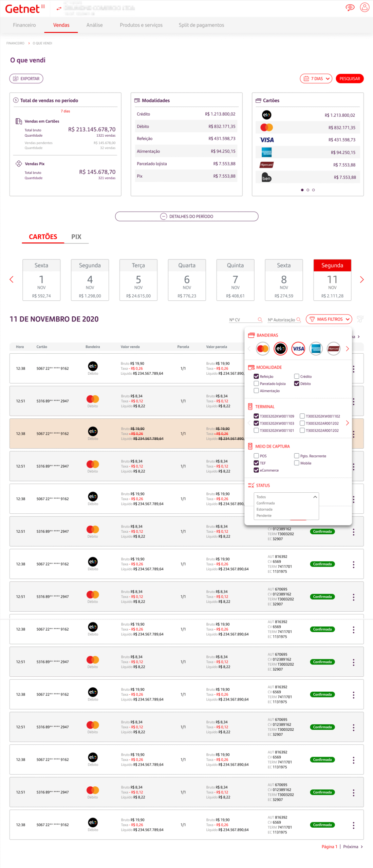Go to second Cartões carousel dot
373x868 pixels.
pyautogui.click(x=307, y=190)
